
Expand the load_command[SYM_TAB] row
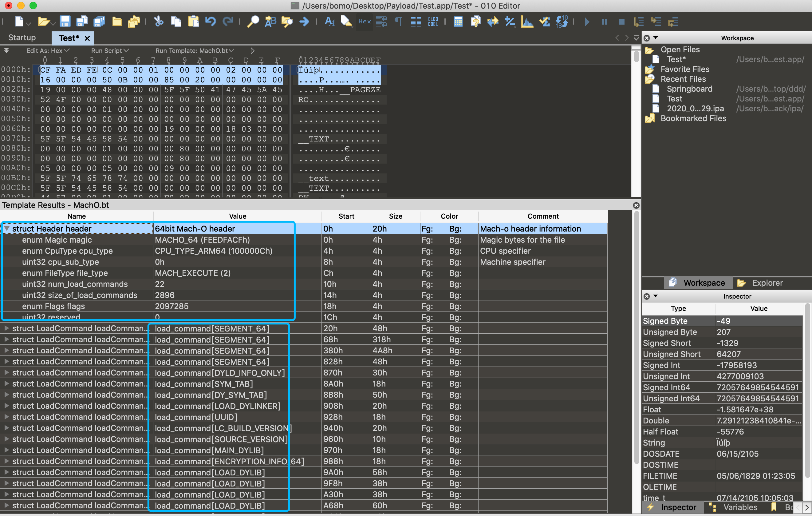(x=6, y=384)
